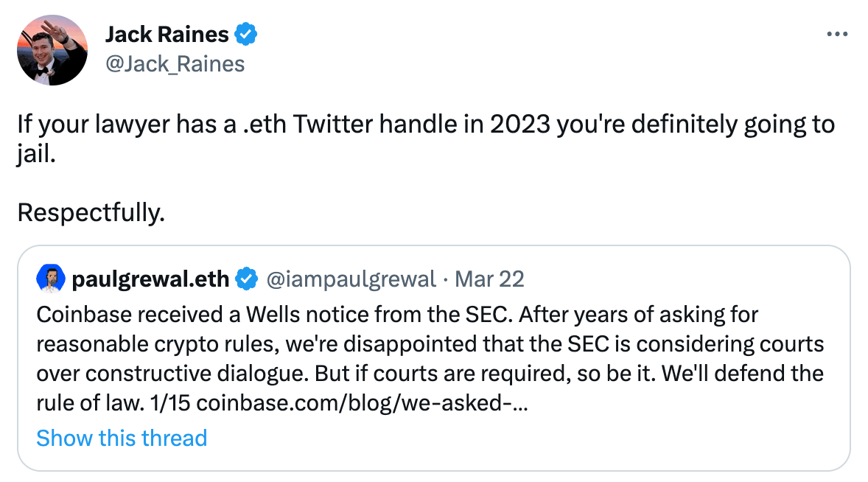Click the word "jail." in the tweet
The width and height of the screenshot is (868, 482).
pos(37,155)
